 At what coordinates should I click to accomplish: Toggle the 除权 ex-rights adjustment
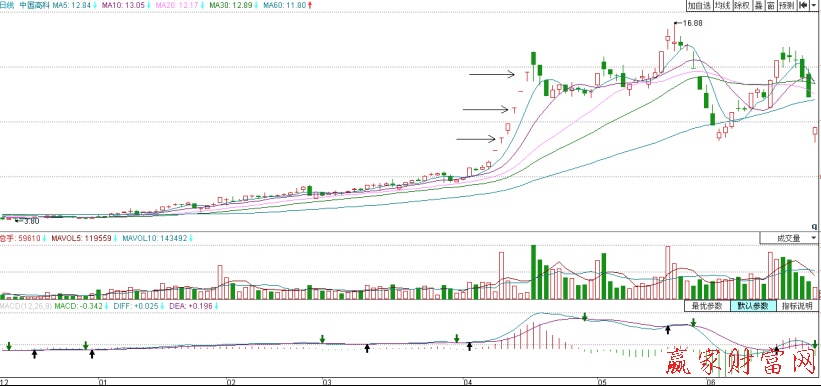tap(743, 6)
